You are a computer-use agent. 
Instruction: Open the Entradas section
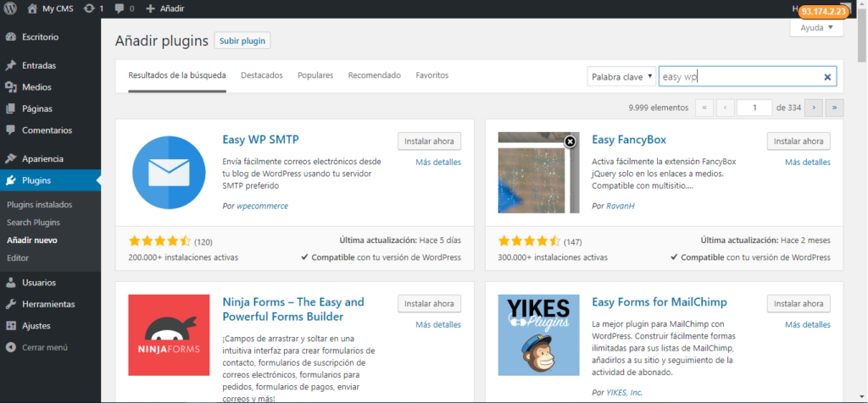click(39, 65)
